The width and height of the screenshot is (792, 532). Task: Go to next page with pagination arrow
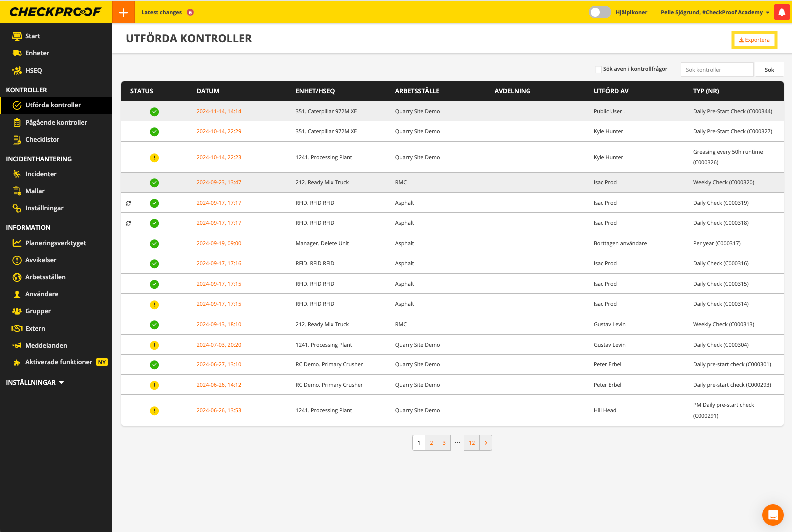coord(486,443)
